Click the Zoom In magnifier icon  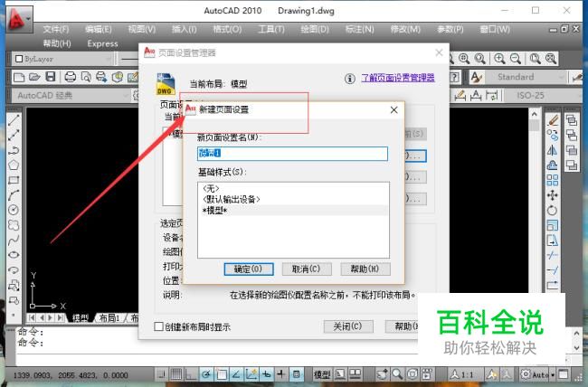[x=499, y=59]
